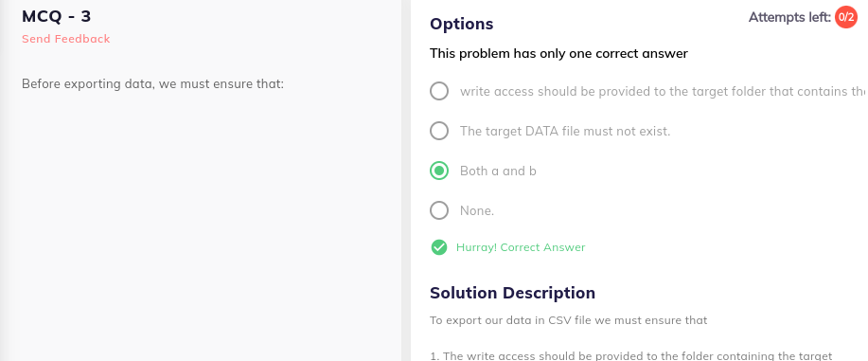Click the question text Before exporting data
The height and width of the screenshot is (361, 868).
point(152,84)
